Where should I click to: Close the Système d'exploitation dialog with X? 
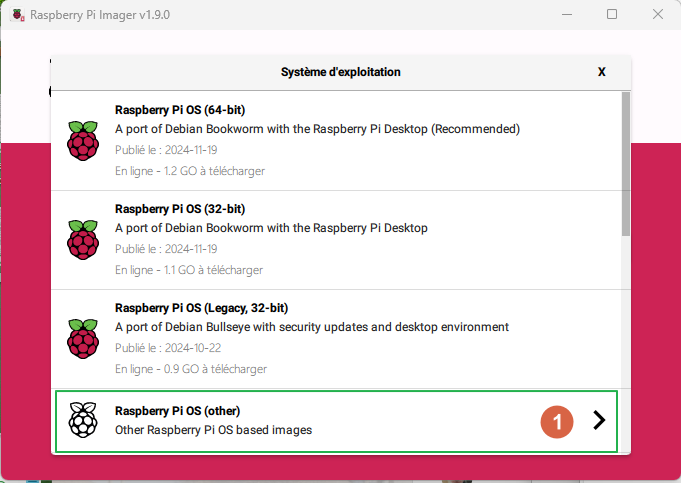click(x=601, y=72)
